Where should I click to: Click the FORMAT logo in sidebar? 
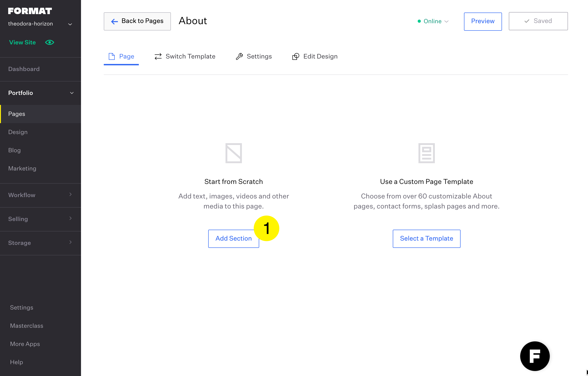[30, 11]
